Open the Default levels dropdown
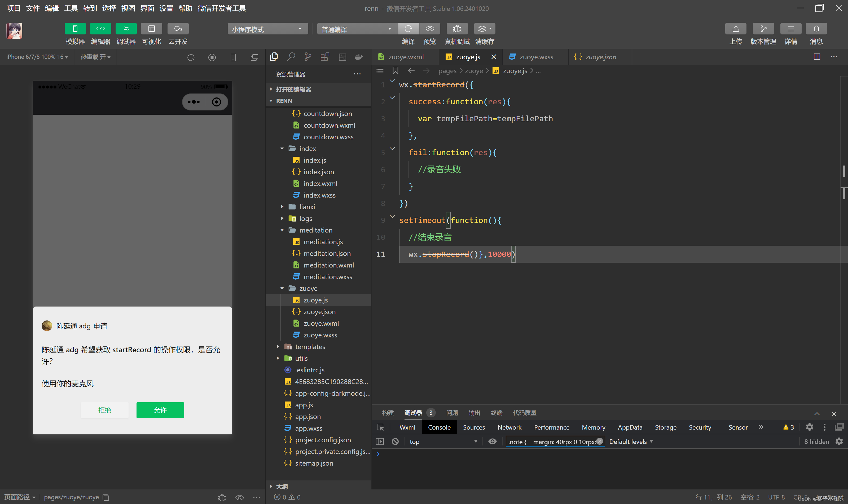 pos(631,441)
